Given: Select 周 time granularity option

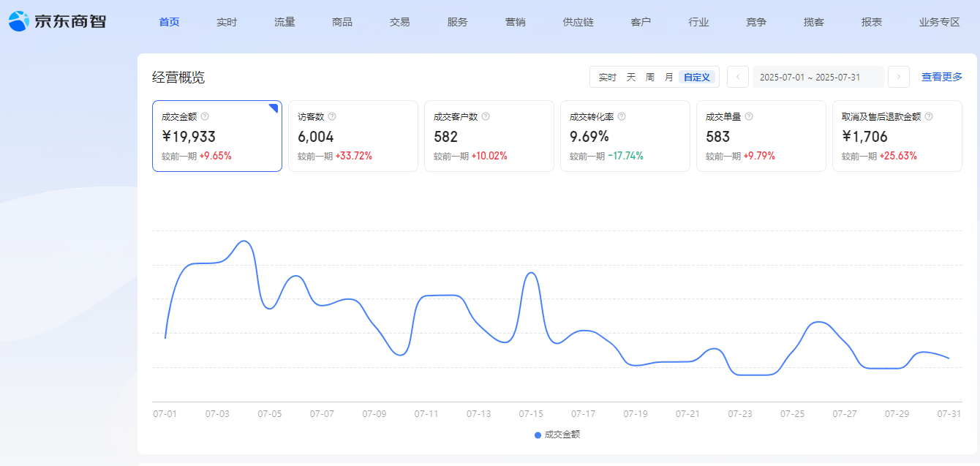Looking at the screenshot, I should coord(650,77).
